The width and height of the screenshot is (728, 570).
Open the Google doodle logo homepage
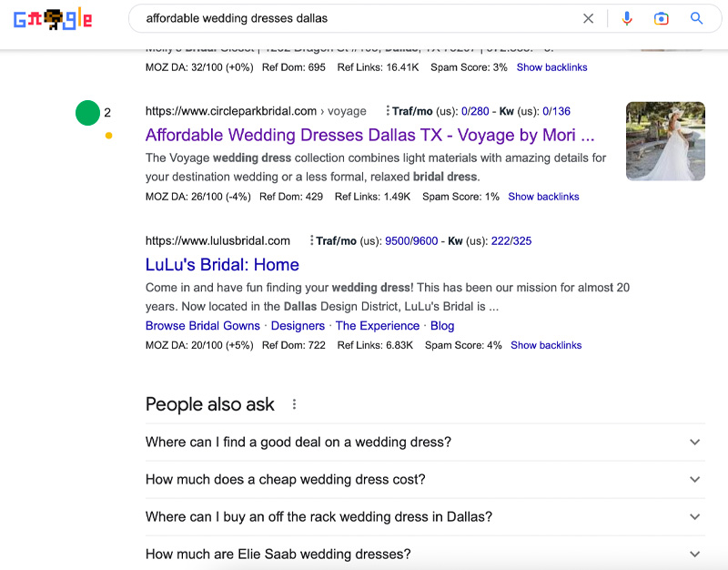pyautogui.click(x=53, y=19)
